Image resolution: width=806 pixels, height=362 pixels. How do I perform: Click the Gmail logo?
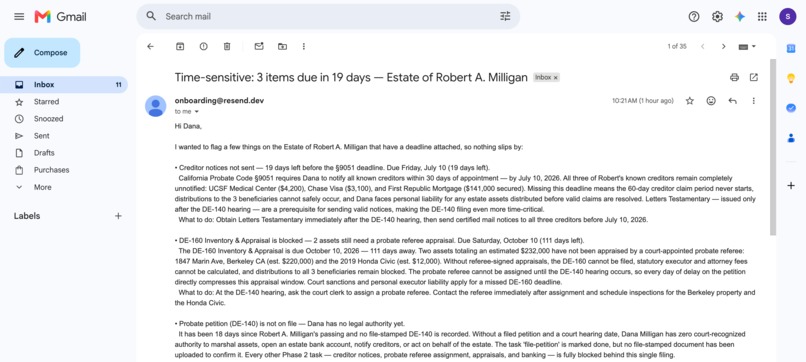tap(60, 16)
